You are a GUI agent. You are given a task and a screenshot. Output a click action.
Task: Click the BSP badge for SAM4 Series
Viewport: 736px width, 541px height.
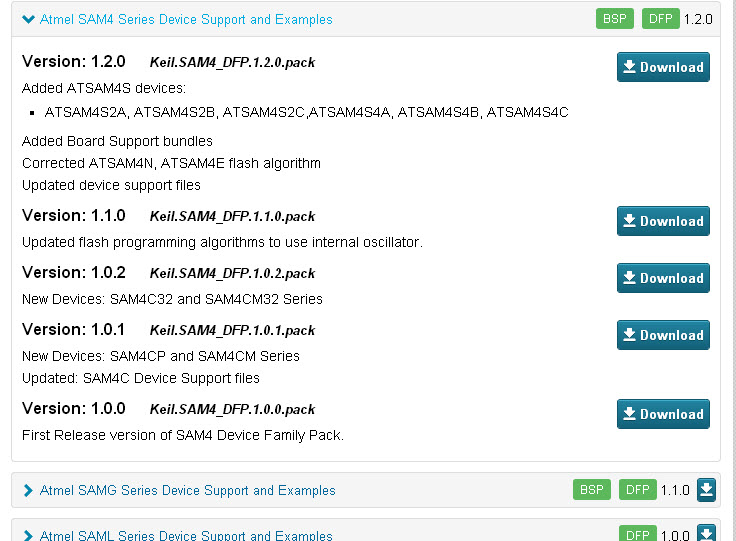pos(614,19)
